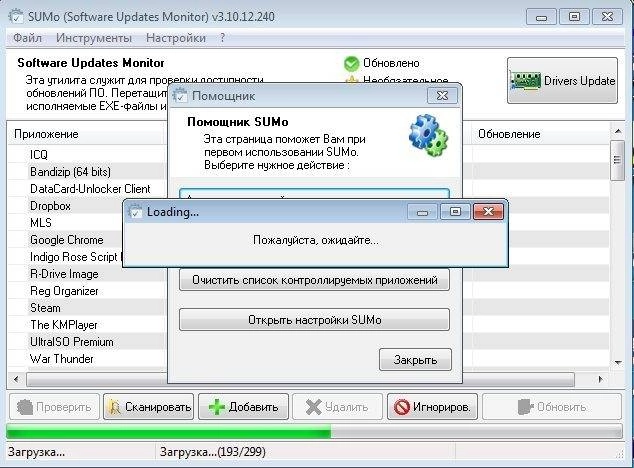Minimize the main SUMo window
The width and height of the screenshot is (634, 468).
(x=541, y=17)
